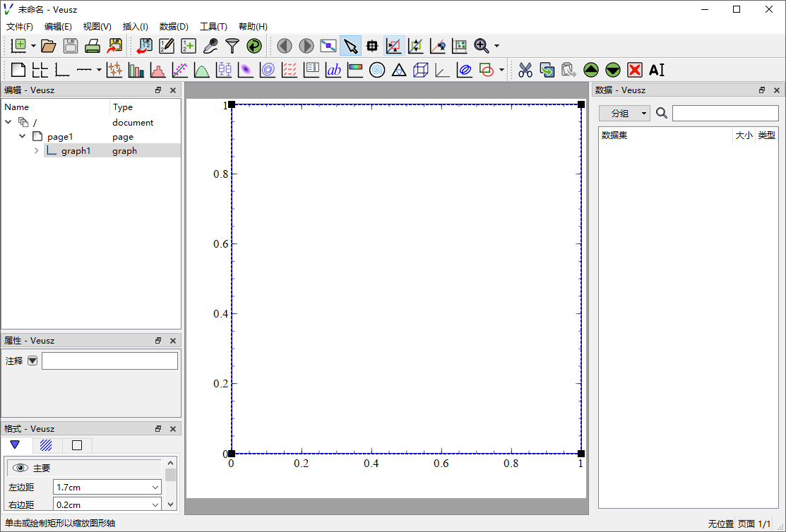Save the document with the floppy icon
The height and width of the screenshot is (532, 786).
(71, 46)
